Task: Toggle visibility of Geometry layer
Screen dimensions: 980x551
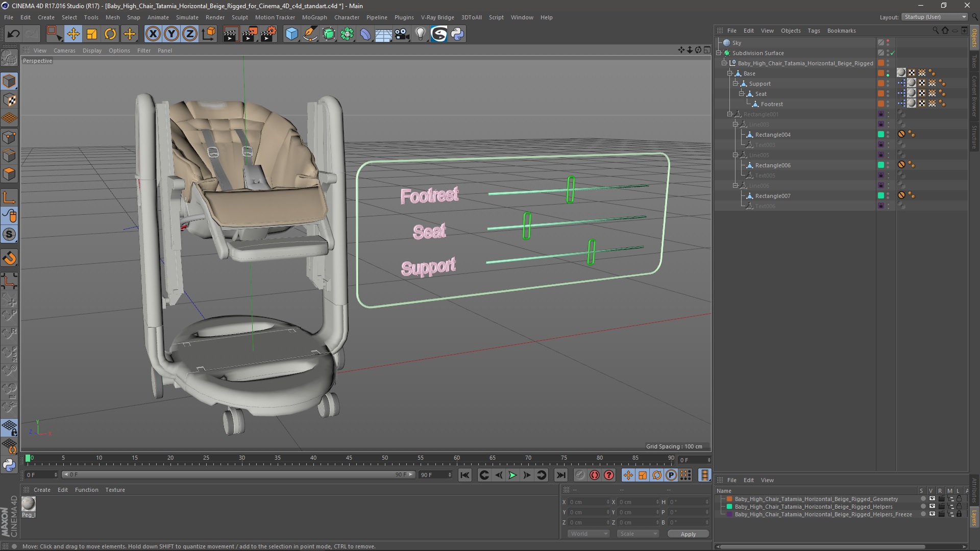Action: tap(932, 499)
